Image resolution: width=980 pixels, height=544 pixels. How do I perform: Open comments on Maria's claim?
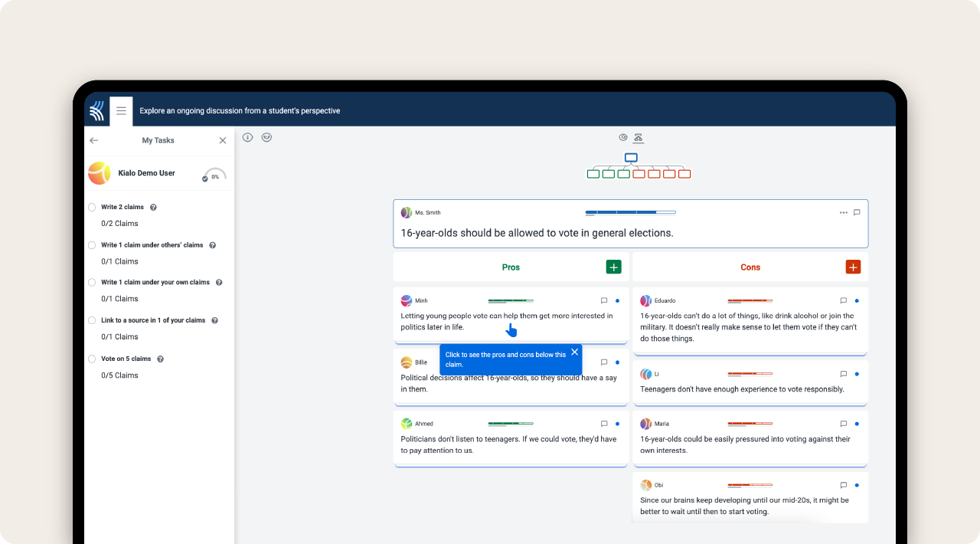point(844,424)
